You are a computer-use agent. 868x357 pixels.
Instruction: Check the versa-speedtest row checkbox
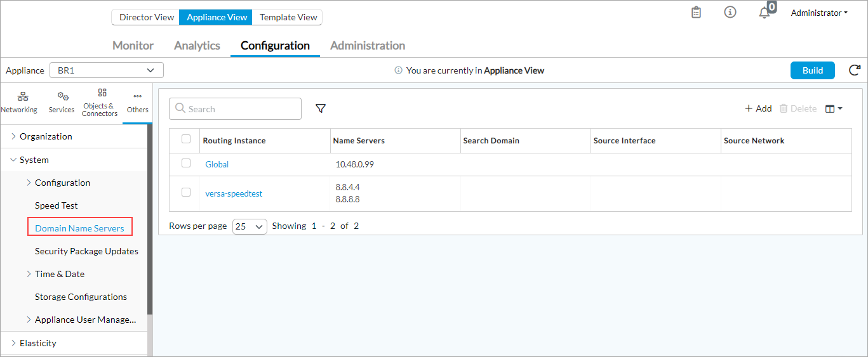tap(186, 192)
